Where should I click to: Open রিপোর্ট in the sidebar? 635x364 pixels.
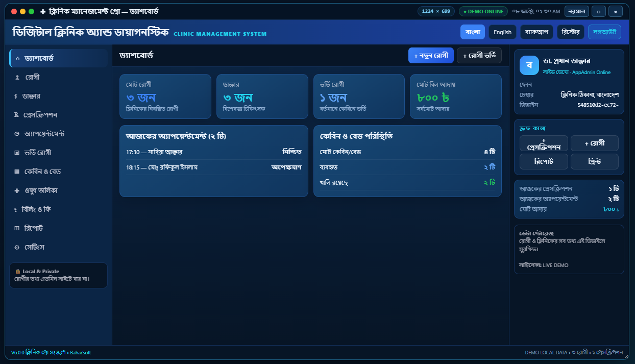pyautogui.click(x=58, y=228)
